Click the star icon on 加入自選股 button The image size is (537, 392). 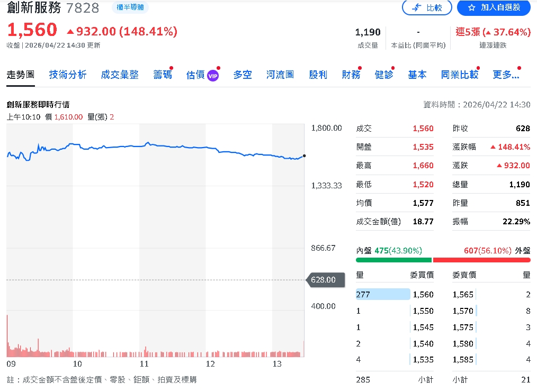pyautogui.click(x=472, y=7)
